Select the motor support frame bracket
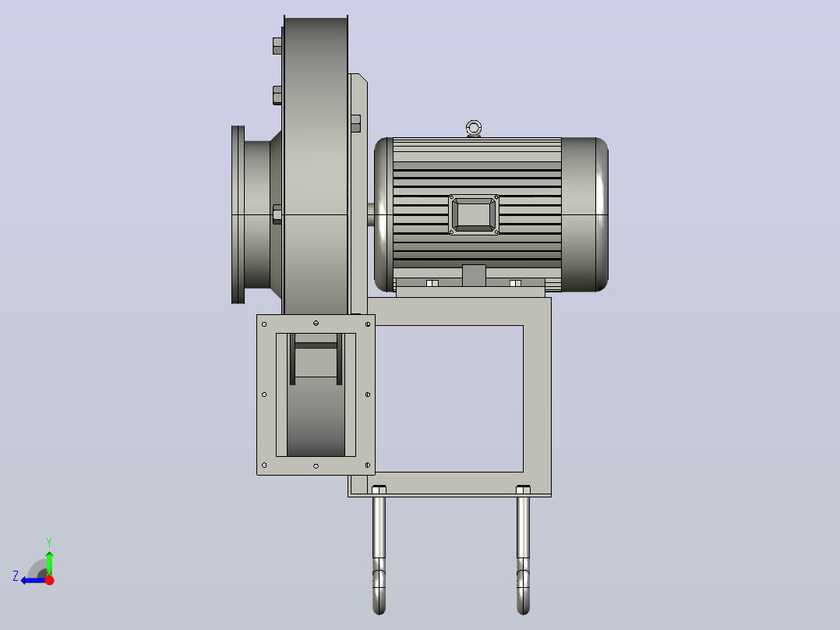Image resolution: width=840 pixels, height=630 pixels. pyautogui.click(x=538, y=397)
